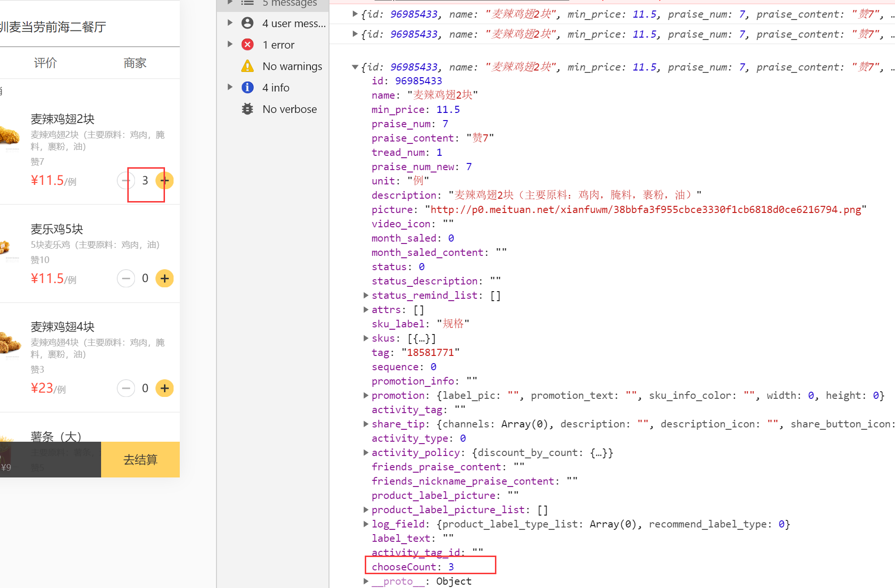Viewport: 895px width, 588px height.
Task: Click the minus icon for 麦辣鸡翅4块
Action: pos(126,388)
